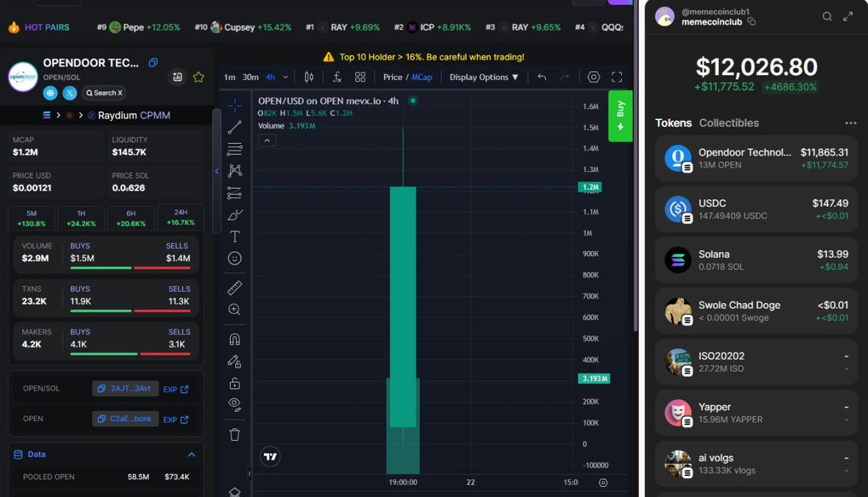Open the chart layout grid icon
Screen dimensions: 868x497
360,77
